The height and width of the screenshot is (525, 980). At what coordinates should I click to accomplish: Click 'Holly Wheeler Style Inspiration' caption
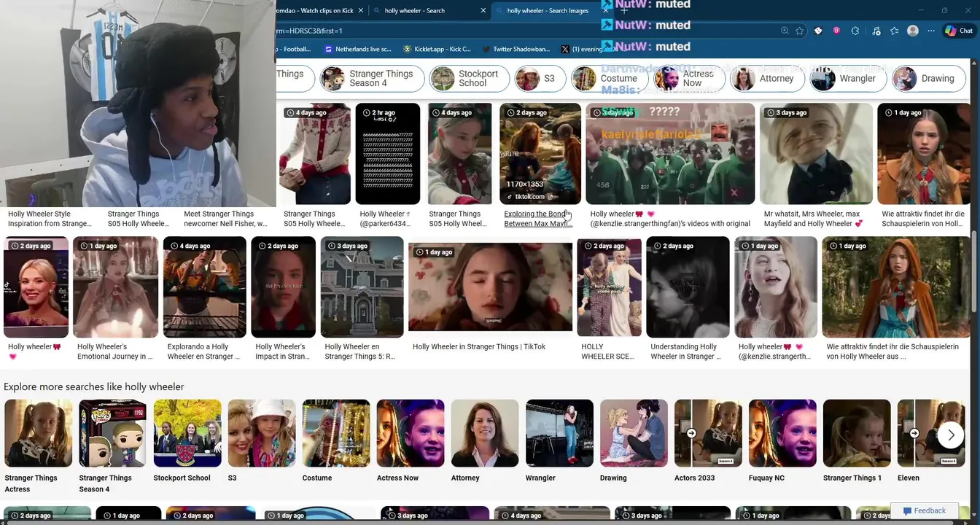pos(50,219)
